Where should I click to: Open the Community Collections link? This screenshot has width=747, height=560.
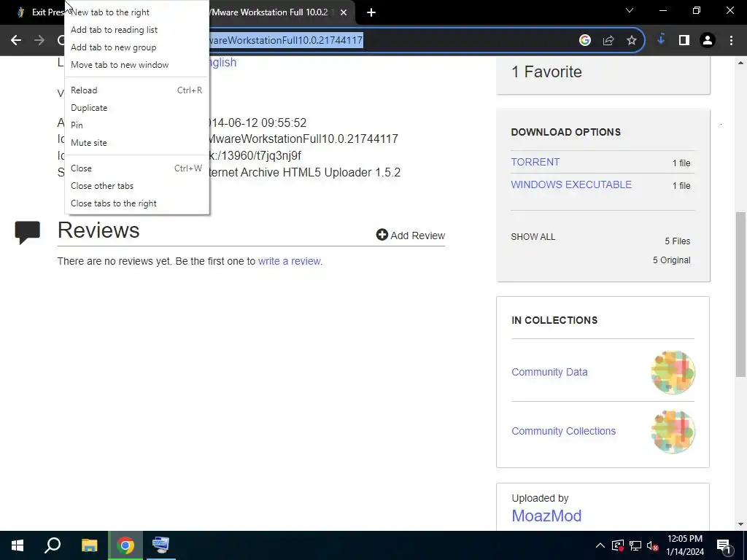click(x=564, y=431)
